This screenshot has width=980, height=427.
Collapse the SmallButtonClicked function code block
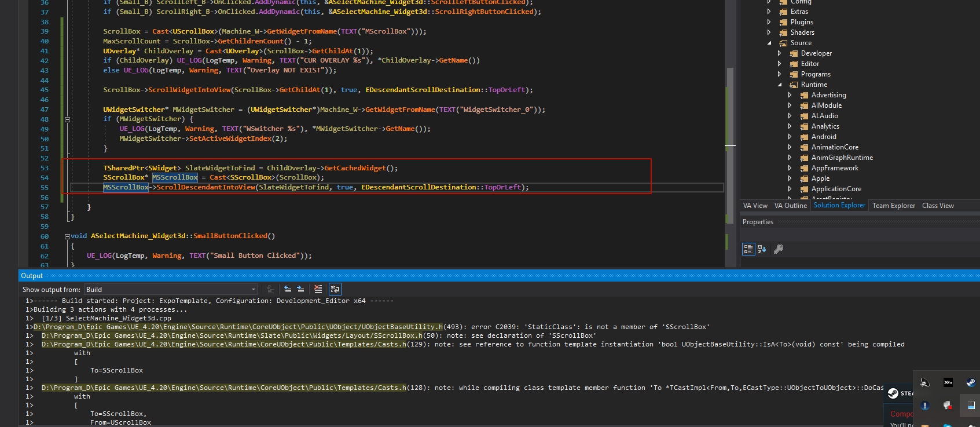(x=67, y=236)
